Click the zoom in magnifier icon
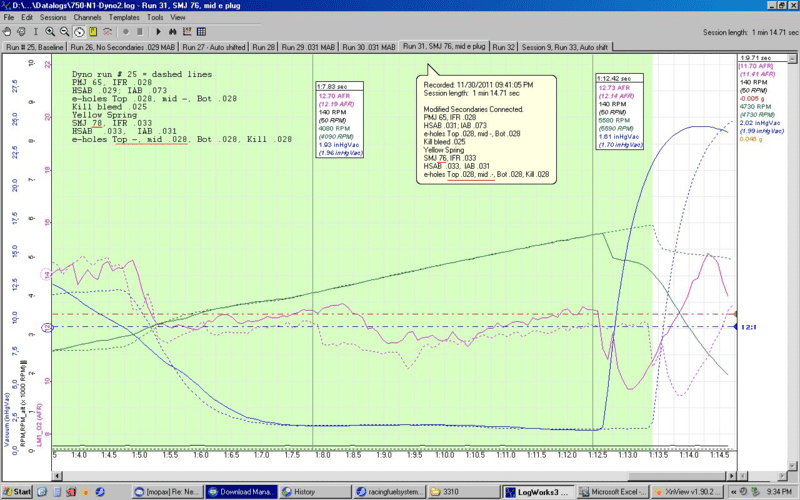This screenshot has width=800, height=500. [50, 32]
